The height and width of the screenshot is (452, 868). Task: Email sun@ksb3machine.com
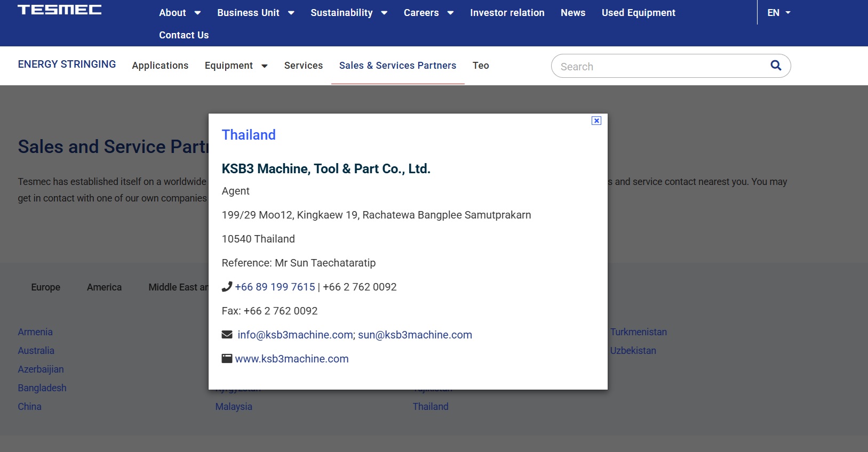coord(415,335)
